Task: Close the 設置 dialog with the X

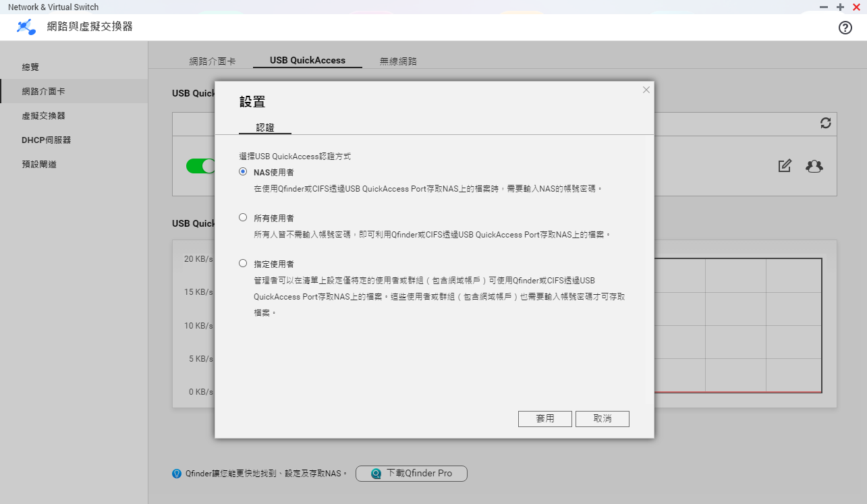Action: coord(646,90)
